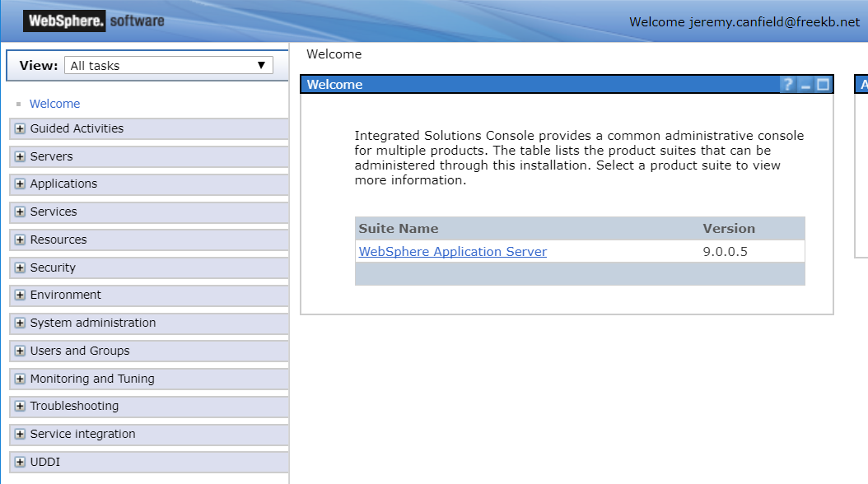Screen dimensions: 868x484
Task: Expand the Troubleshooting plus icon
Action: coord(20,406)
